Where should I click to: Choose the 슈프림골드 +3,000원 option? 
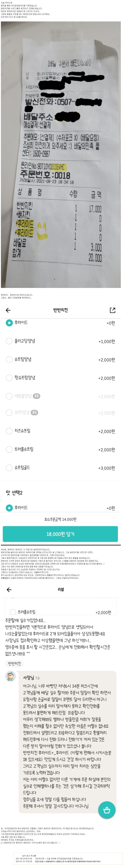60,468
